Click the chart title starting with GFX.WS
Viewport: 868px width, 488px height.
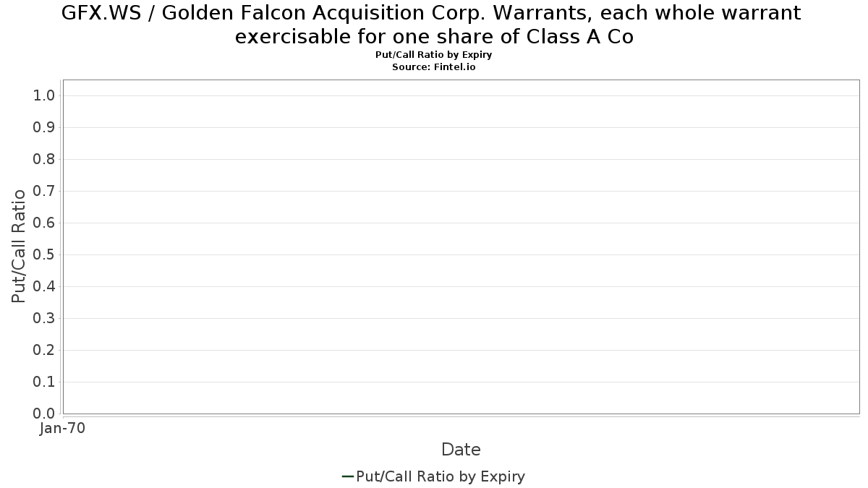click(x=431, y=13)
